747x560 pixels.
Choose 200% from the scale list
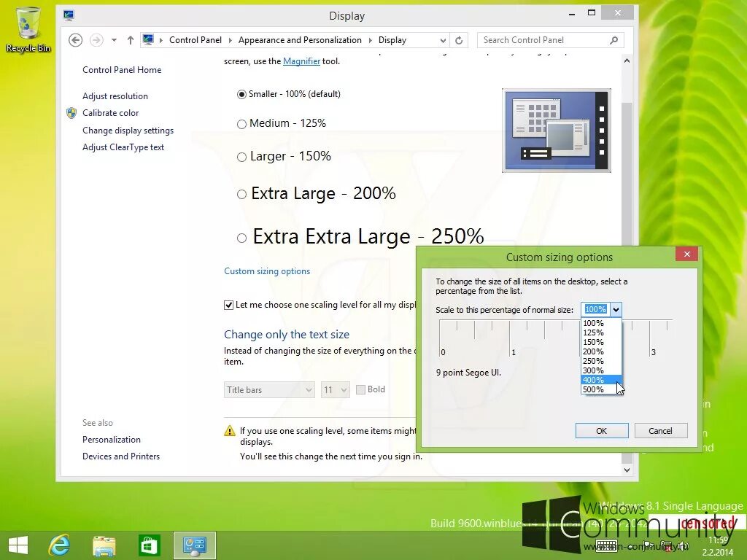(601, 351)
